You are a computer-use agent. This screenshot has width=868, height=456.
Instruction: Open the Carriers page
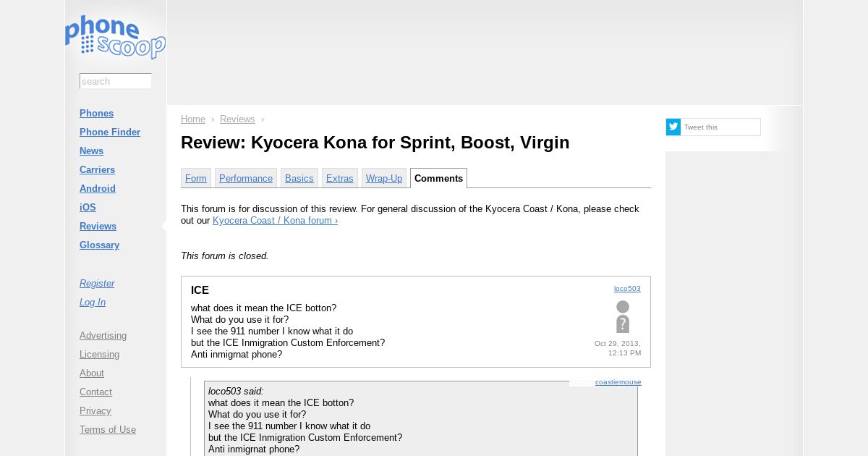pyautogui.click(x=97, y=169)
